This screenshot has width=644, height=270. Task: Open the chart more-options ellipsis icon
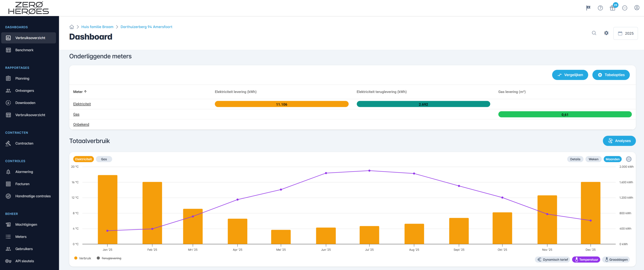click(x=629, y=159)
